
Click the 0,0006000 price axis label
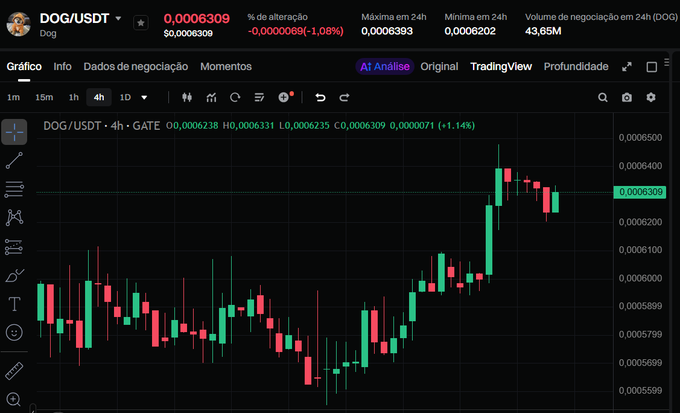click(x=640, y=278)
